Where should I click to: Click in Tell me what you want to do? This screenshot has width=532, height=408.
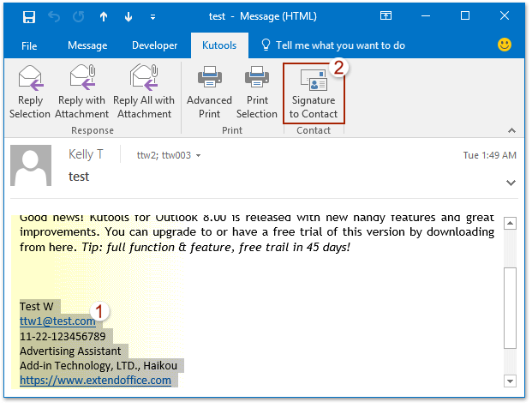[x=340, y=45]
